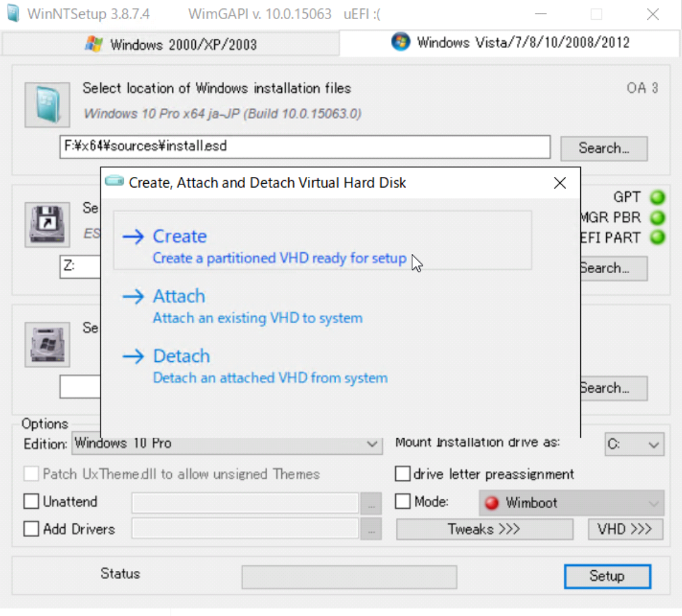The image size is (682, 616).
Task: Click the EFI PART green status light
Action: pos(657,237)
